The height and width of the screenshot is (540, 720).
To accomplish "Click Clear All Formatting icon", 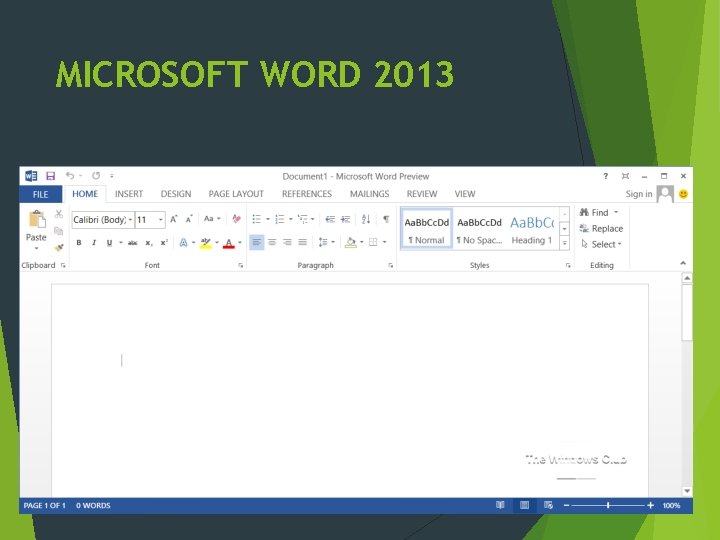I will pos(236,219).
